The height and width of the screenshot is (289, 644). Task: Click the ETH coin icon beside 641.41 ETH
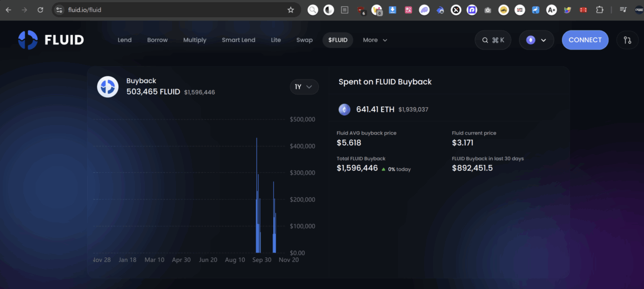coord(344,109)
